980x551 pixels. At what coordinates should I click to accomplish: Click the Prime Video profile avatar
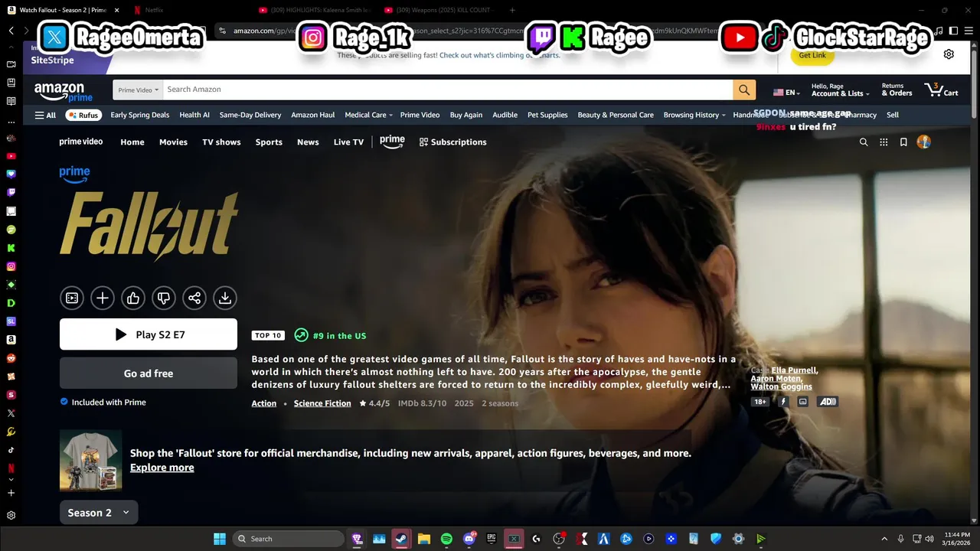pos(924,142)
